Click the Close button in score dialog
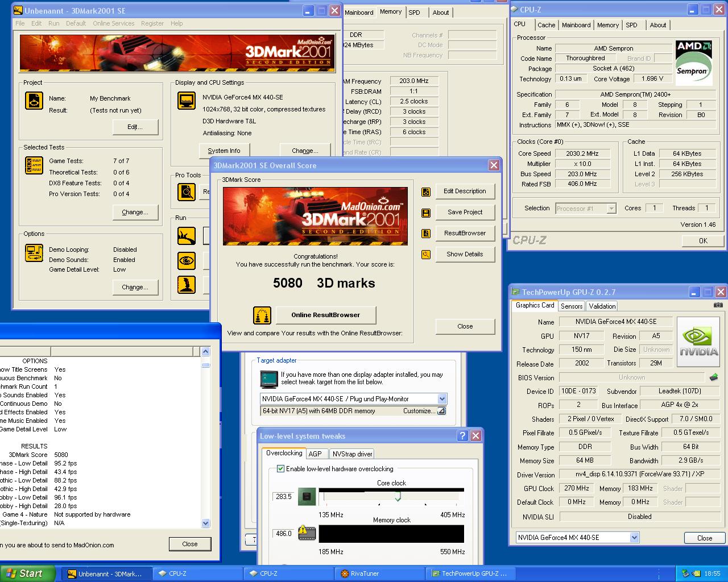 coord(465,327)
